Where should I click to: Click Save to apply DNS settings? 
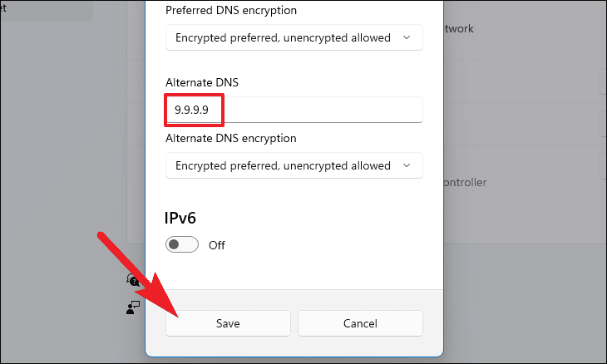pos(228,323)
